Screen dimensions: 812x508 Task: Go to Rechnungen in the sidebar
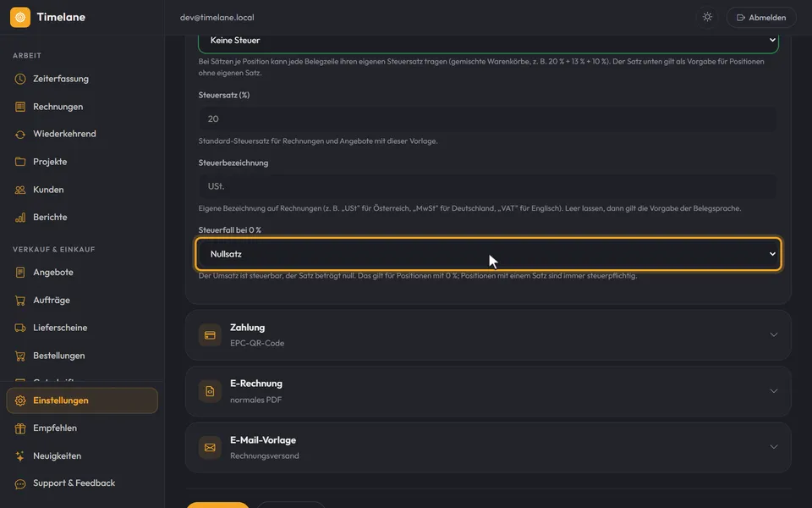[x=82, y=107]
